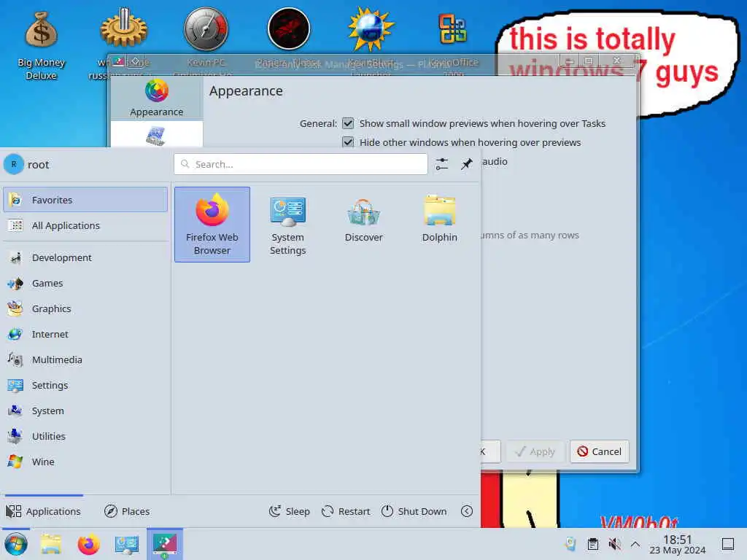
Task: Select Appearance page in settings sidebar
Action: pos(157,98)
